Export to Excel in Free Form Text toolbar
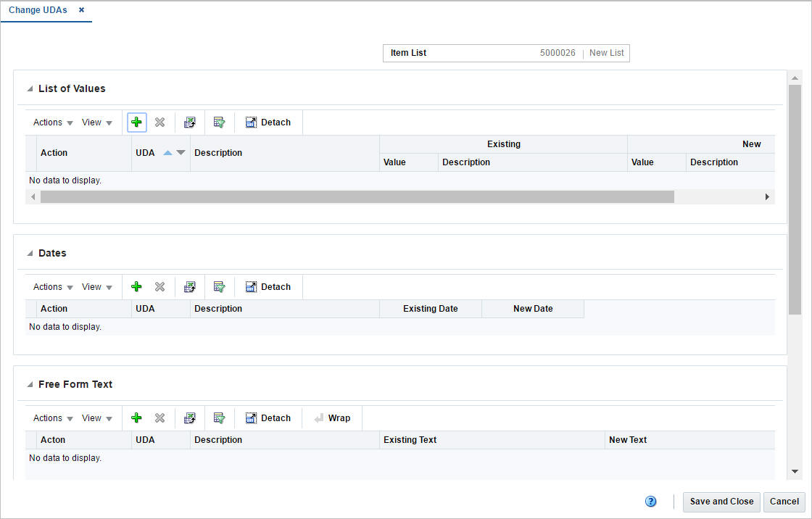This screenshot has height=519, width=812. coord(190,418)
